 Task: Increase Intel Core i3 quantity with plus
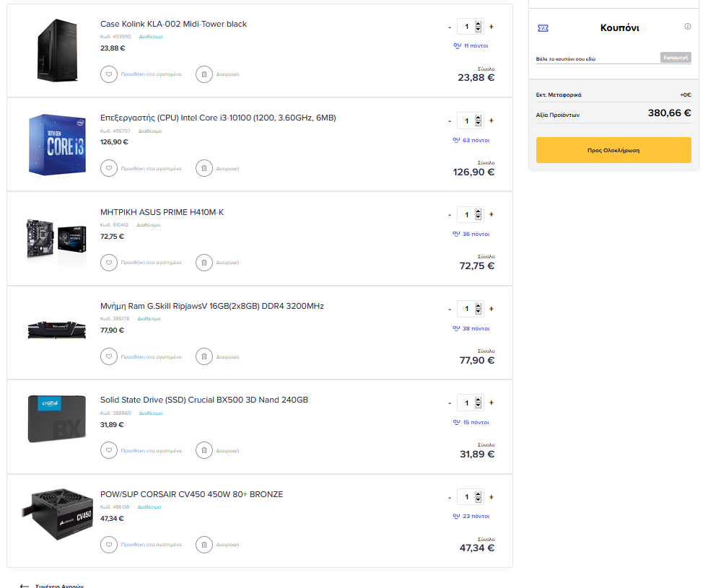coord(491,120)
